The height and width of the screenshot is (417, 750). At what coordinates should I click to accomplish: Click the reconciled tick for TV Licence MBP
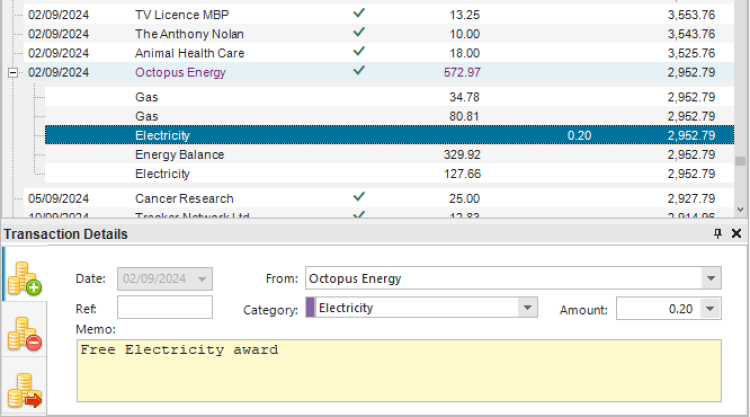tap(359, 14)
